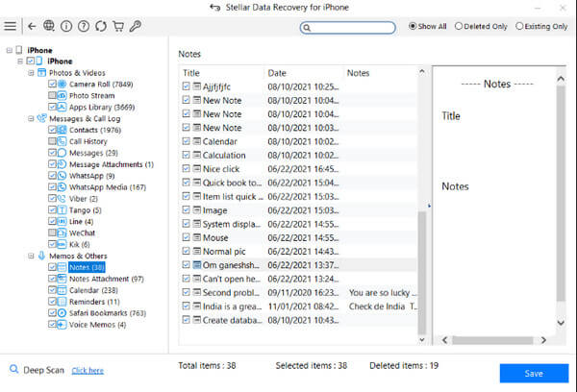Click the Save button
Image resolution: width=577 pixels, height=392 pixels.
534,373
